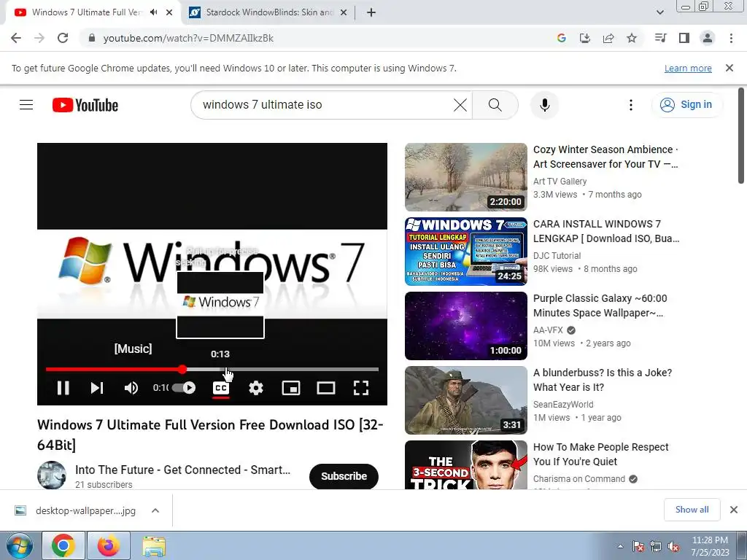
Task: Open media controls icon in toolbar
Action: point(660,38)
